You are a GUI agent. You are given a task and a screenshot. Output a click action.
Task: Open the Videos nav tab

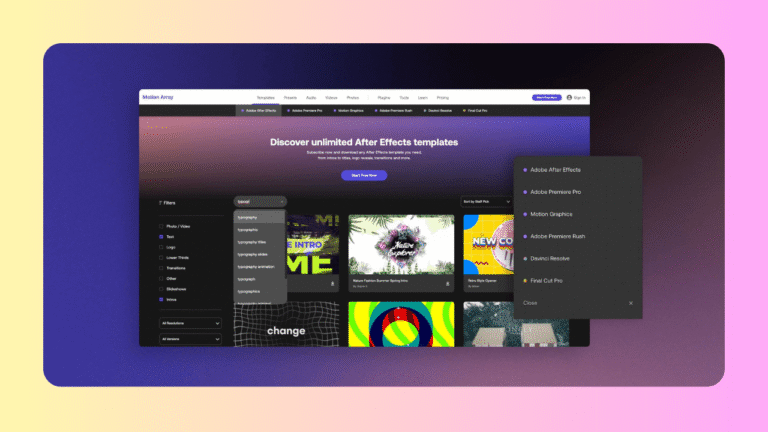coord(332,97)
